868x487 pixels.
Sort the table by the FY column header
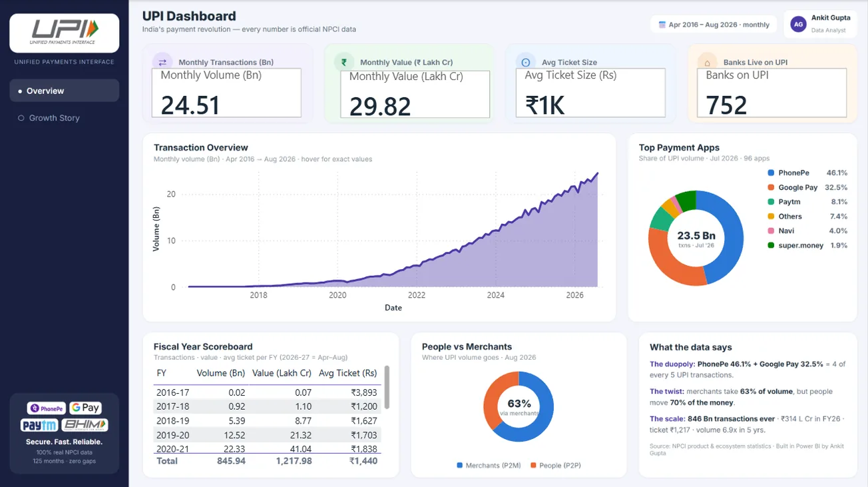coord(162,373)
